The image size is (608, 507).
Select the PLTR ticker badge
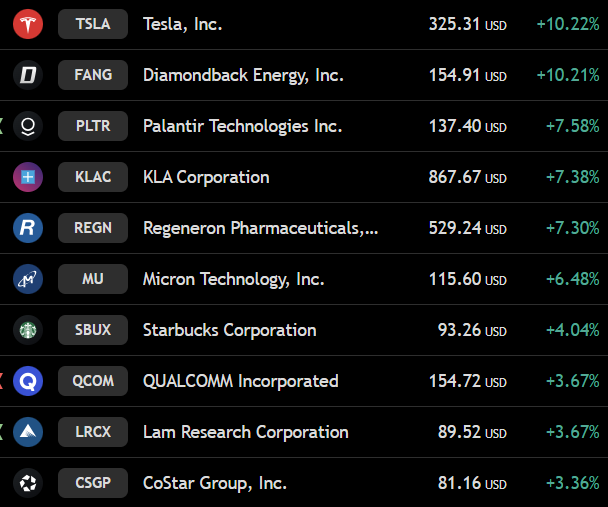[93, 126]
